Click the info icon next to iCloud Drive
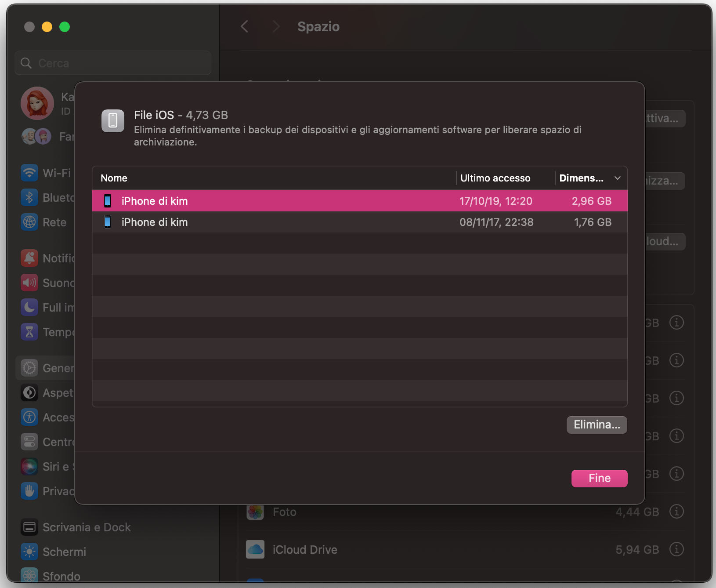This screenshot has width=716, height=588. [676, 549]
